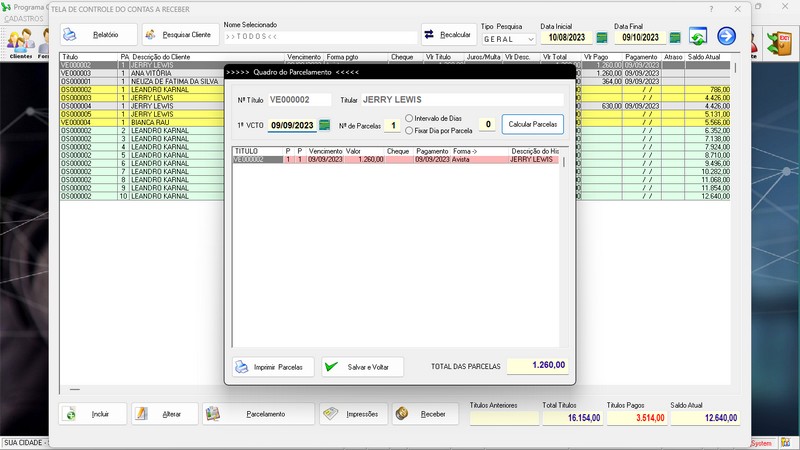Select the Fixar Dia por Parcela option

pos(409,131)
